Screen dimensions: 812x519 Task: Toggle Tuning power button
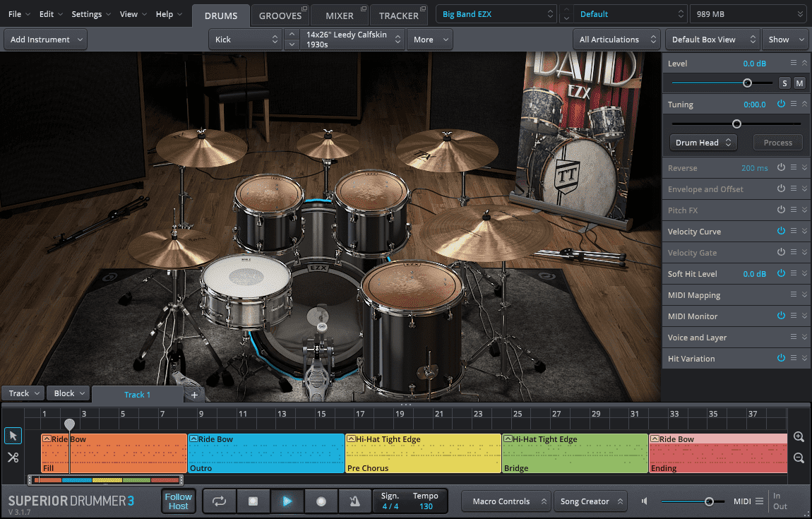point(781,104)
